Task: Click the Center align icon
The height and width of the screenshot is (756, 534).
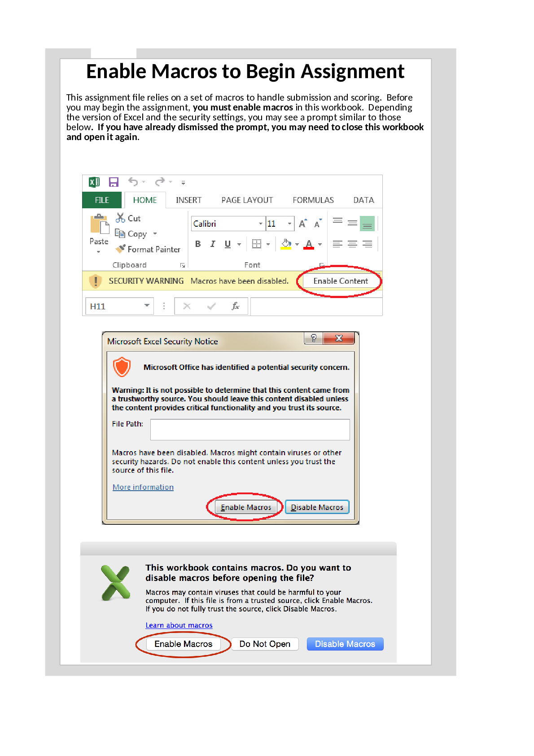Action: point(353,244)
